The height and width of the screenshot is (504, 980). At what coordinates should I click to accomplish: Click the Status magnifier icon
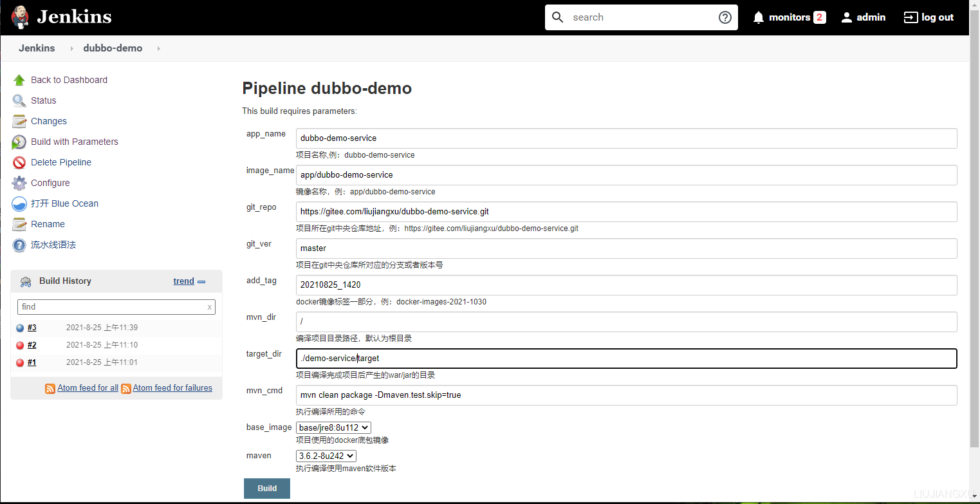click(19, 100)
